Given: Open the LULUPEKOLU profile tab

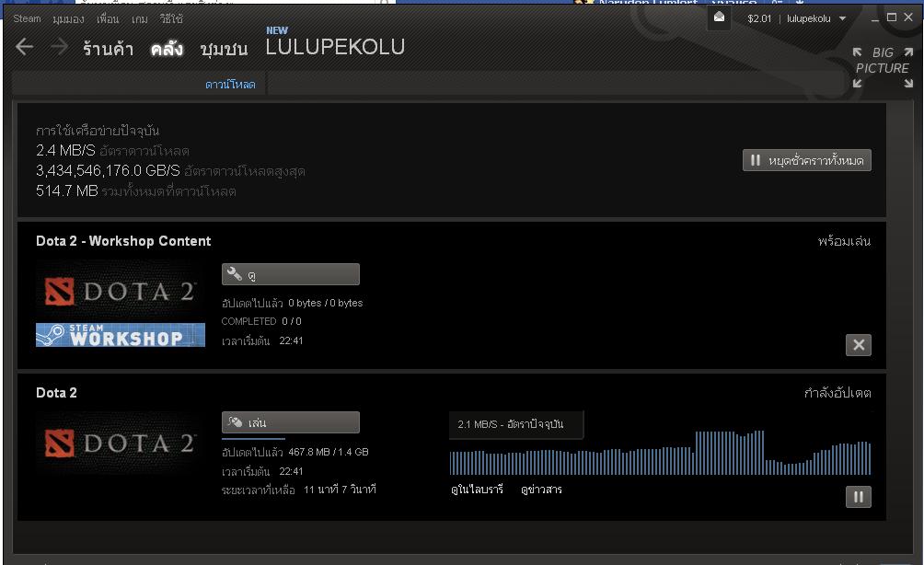Looking at the screenshot, I should pyautogui.click(x=335, y=47).
